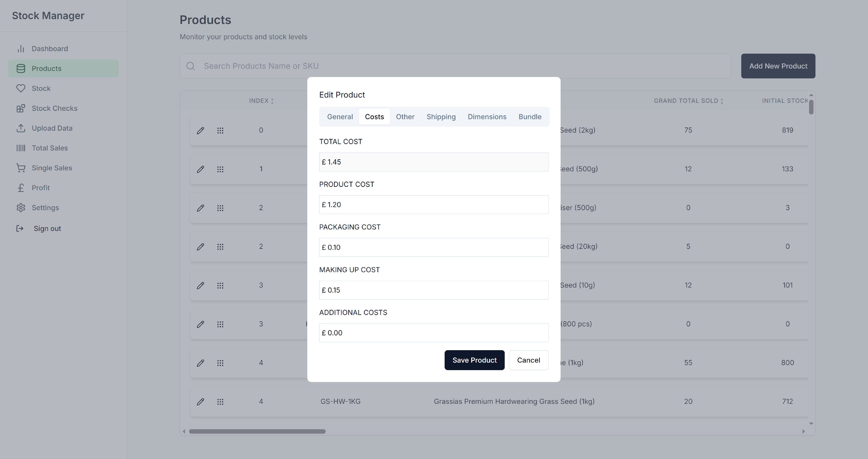The image size is (868, 459).
Task: Click the drag handle in the index 1 row
Action: click(x=220, y=169)
